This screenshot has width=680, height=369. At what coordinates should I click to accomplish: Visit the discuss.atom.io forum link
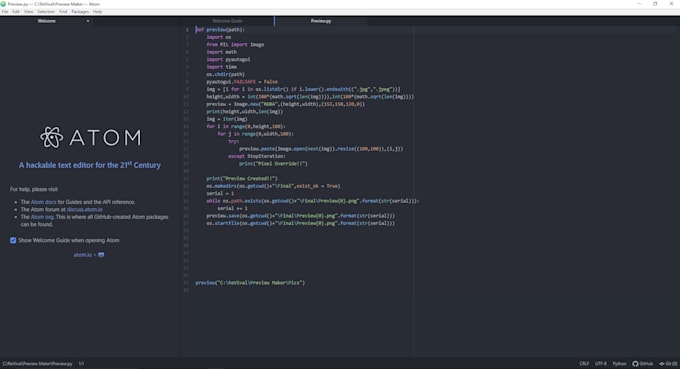tap(85, 209)
